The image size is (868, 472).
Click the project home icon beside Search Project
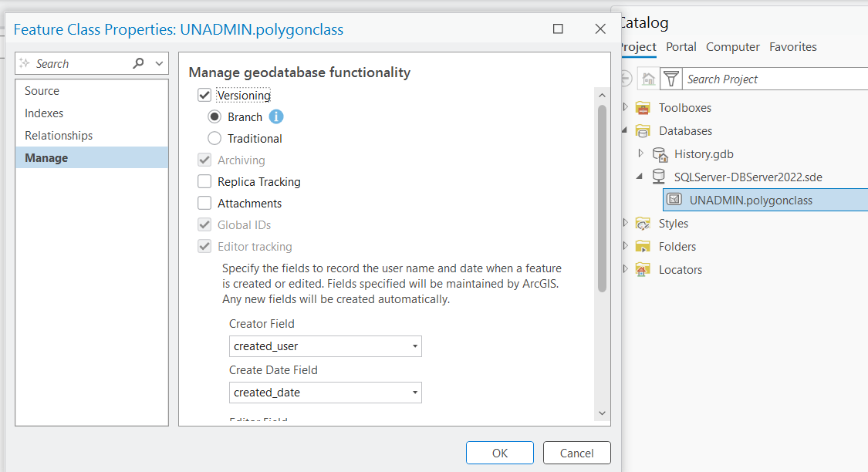[648, 78]
